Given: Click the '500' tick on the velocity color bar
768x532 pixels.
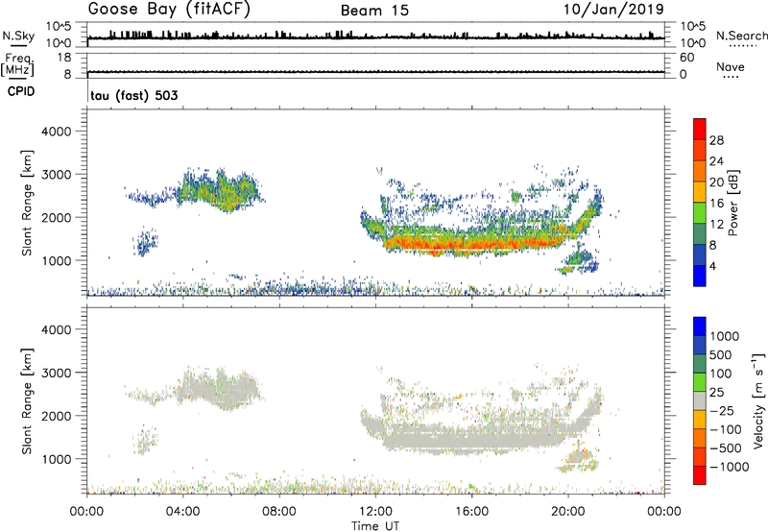Looking at the screenshot, I should (x=720, y=355).
